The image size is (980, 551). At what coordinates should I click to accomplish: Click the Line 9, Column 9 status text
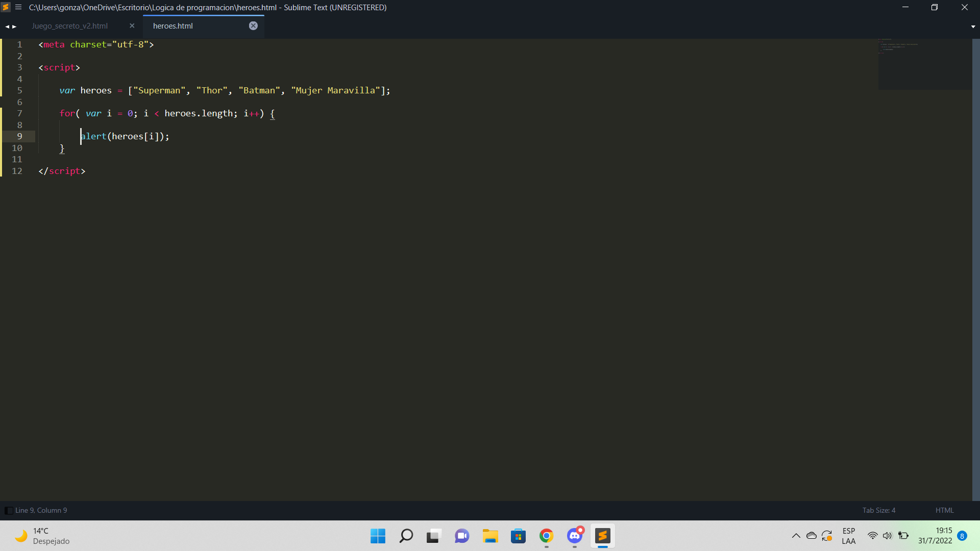click(41, 510)
